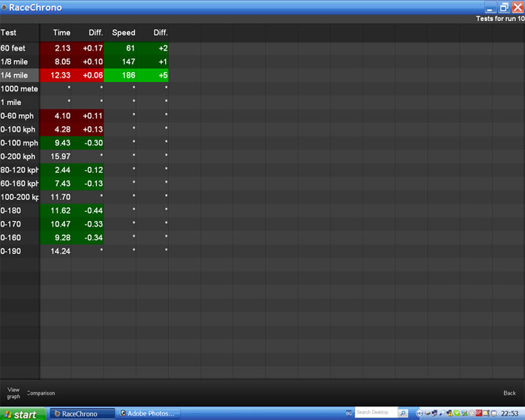Click the RaceChrono title bar app icon
The height and width of the screenshot is (420, 525).
[4, 8]
